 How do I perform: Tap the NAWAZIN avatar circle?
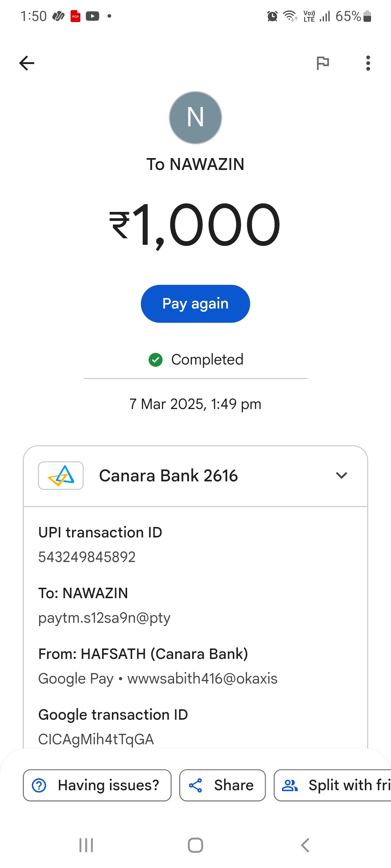195,118
